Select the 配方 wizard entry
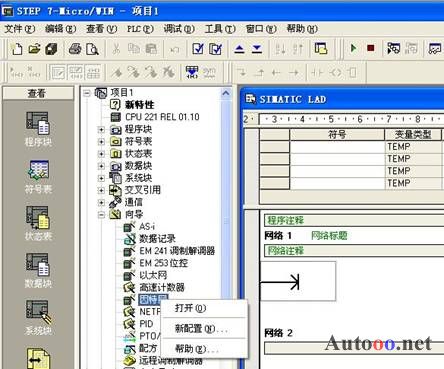 148,348
